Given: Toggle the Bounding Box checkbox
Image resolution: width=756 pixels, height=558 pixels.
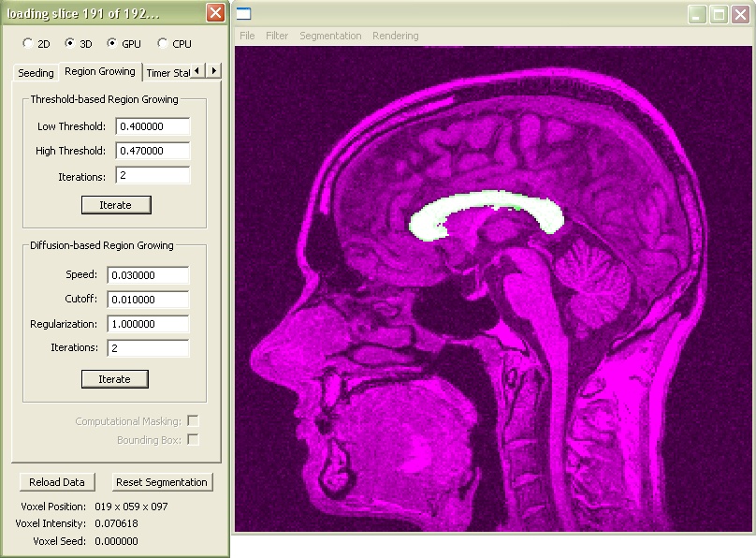Looking at the screenshot, I should point(193,440).
